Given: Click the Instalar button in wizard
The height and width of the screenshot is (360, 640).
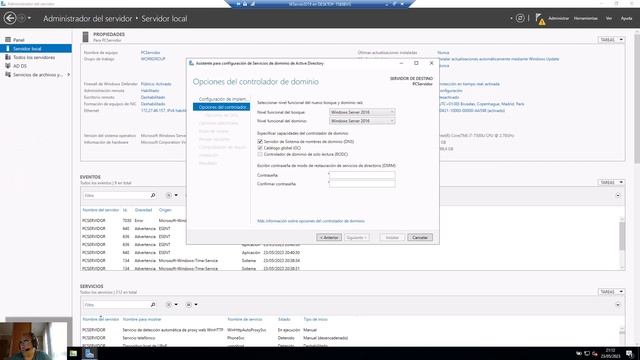Looking at the screenshot, I should click(392, 237).
